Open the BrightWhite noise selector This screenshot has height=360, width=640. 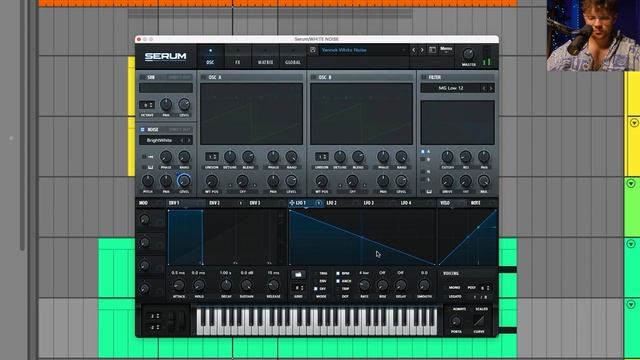(x=160, y=140)
